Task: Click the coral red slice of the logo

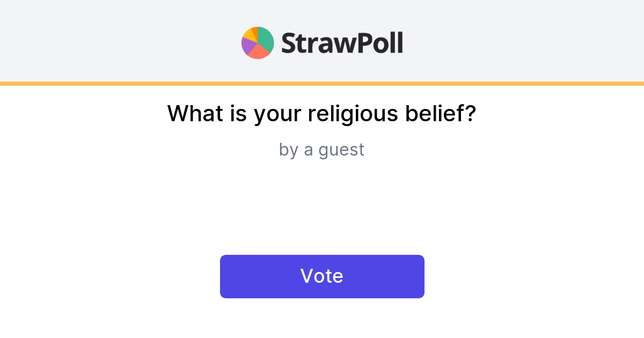Action: tap(259, 52)
